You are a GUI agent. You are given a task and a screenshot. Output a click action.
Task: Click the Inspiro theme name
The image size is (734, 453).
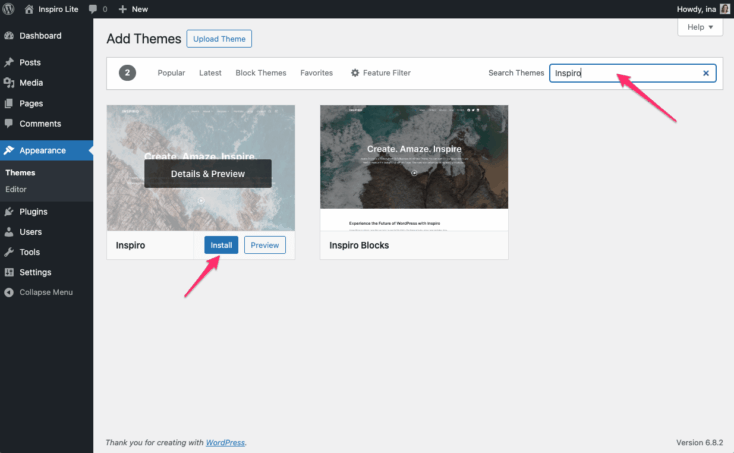[130, 245]
